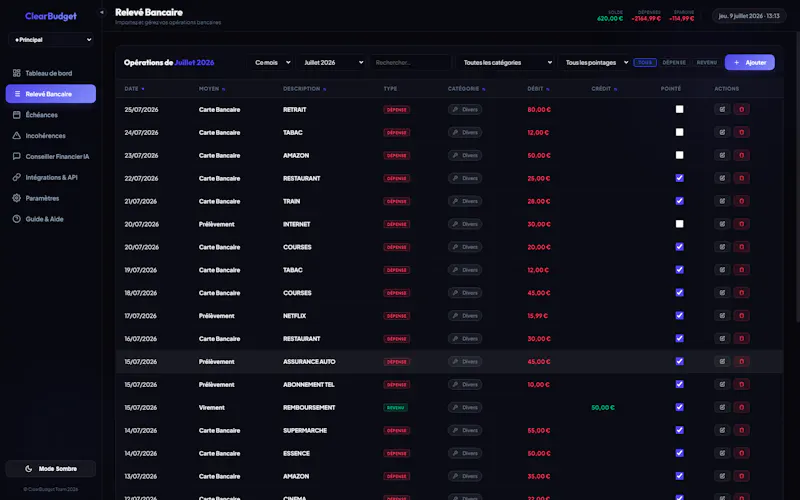Check the pointé box for RETRAIT
The width and height of the screenshot is (800, 500).
(x=680, y=109)
